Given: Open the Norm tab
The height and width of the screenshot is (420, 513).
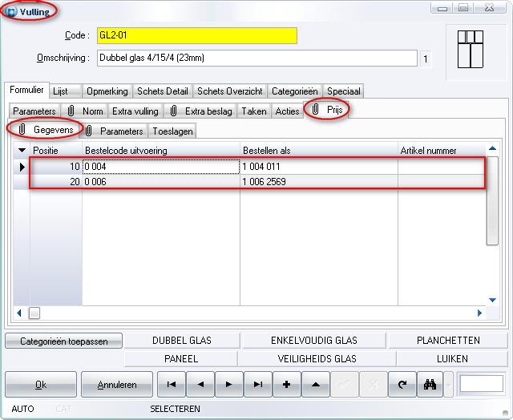Looking at the screenshot, I should (85, 111).
